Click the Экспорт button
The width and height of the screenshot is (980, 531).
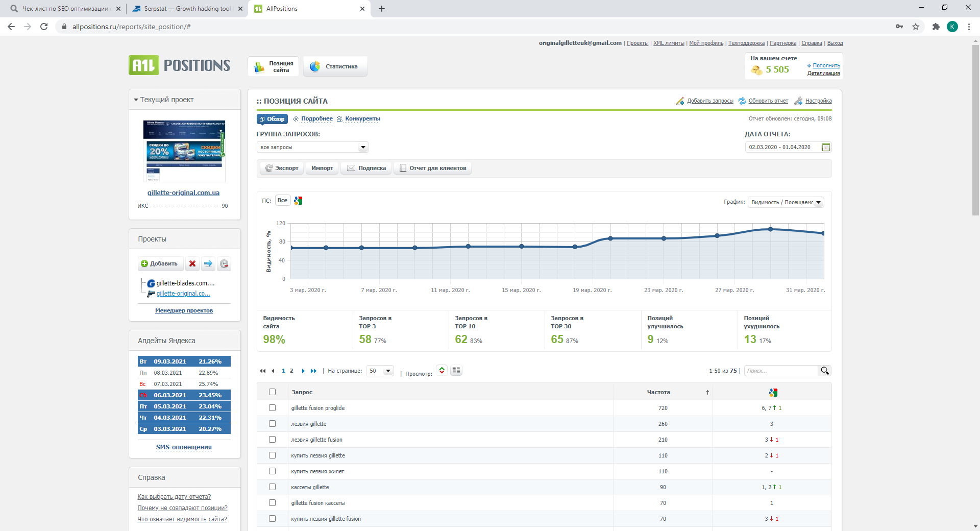(282, 168)
